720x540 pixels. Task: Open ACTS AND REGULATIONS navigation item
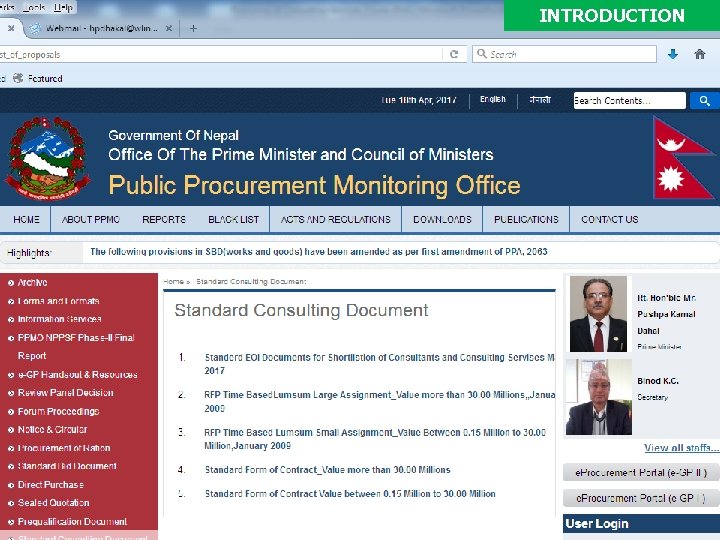pyautogui.click(x=336, y=219)
